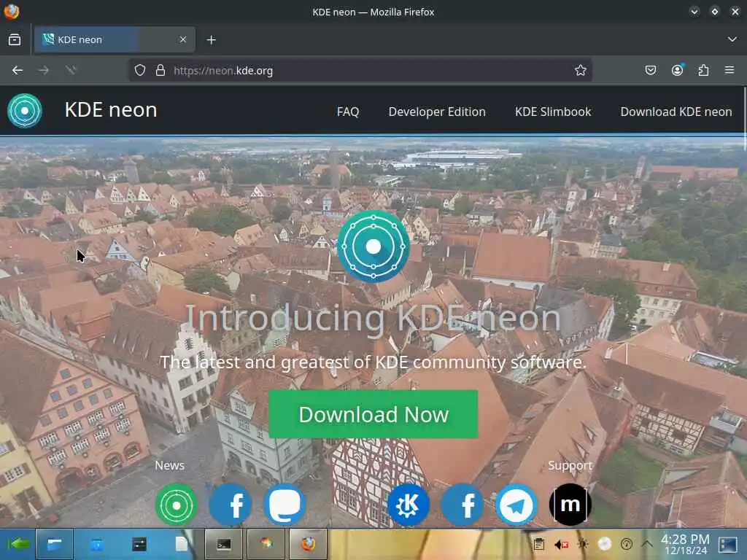The width and height of the screenshot is (747, 560).
Task: Open the Facebook icon under News
Action: pos(231,505)
